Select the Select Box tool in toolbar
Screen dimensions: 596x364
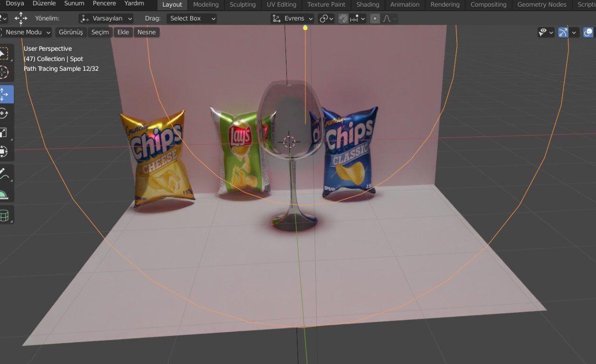coord(4,53)
